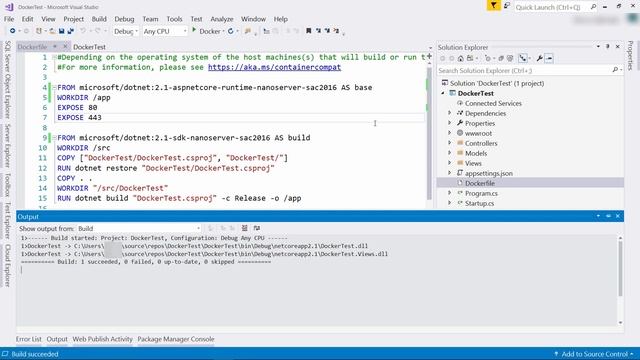Click the Output window vertical scrollbar
This screenshot has height=360, width=640.
coord(620,268)
